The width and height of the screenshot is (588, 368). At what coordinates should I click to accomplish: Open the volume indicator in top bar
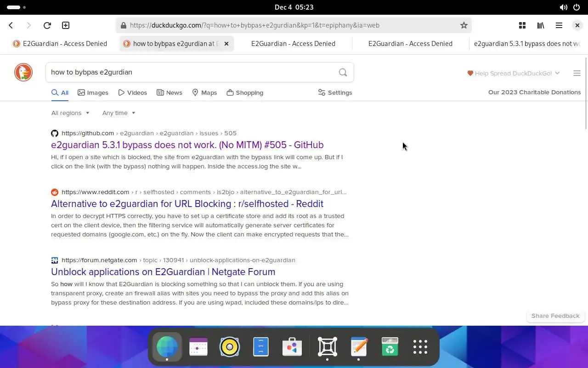pyautogui.click(x=563, y=7)
